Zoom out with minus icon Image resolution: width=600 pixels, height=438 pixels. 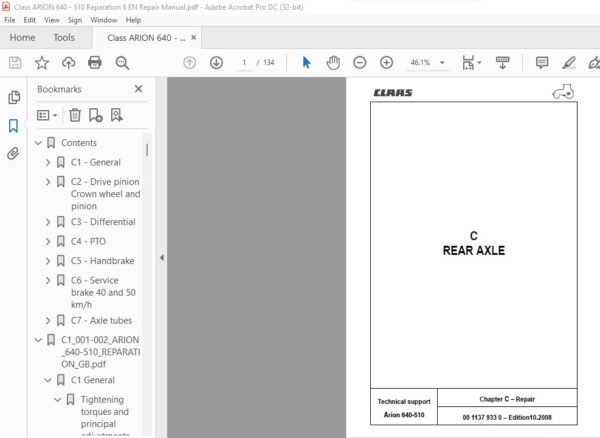coord(360,62)
